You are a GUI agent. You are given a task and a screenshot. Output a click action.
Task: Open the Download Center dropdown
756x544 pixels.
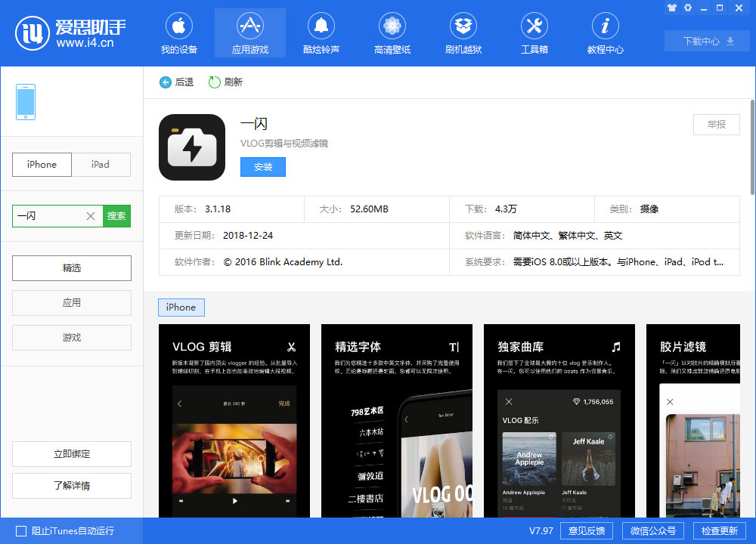click(x=708, y=42)
